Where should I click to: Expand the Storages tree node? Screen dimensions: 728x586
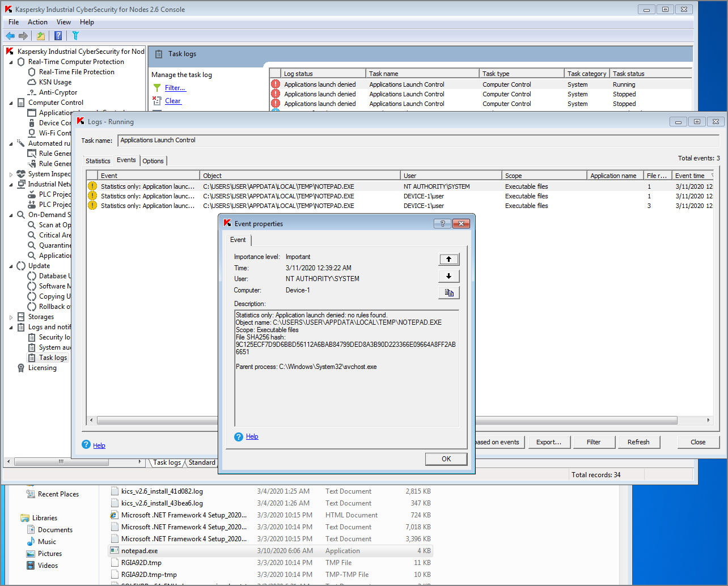pos(11,317)
